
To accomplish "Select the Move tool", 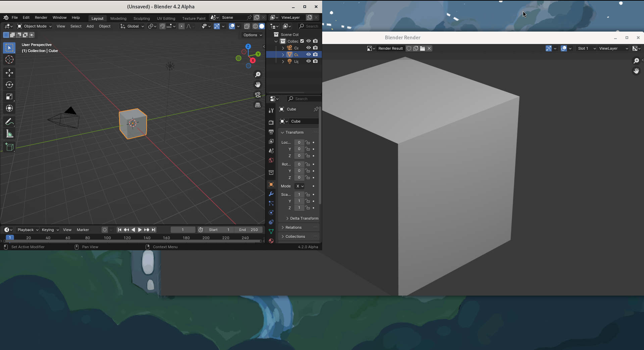I will [x=9, y=73].
